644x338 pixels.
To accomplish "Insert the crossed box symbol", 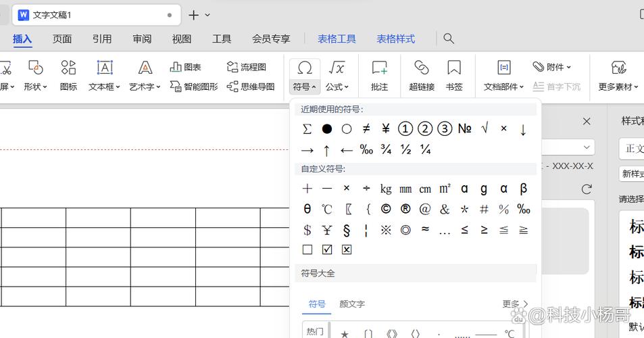I will coord(347,249).
